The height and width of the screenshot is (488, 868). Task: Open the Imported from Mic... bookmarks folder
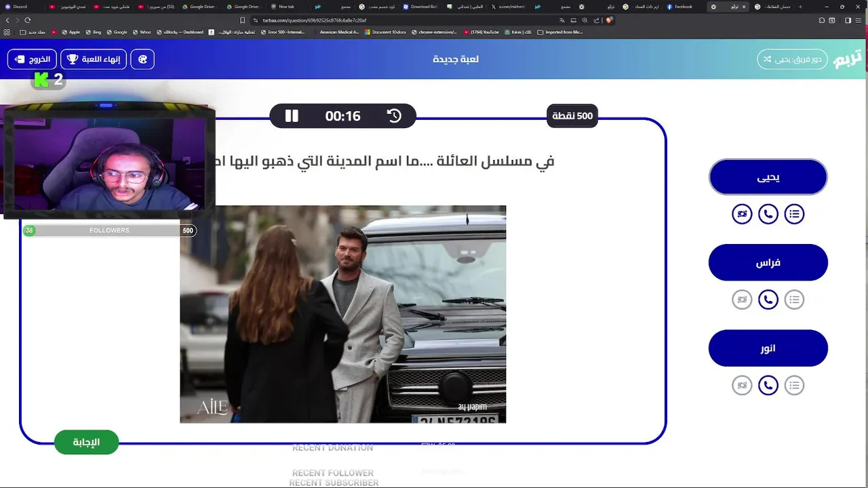pyautogui.click(x=560, y=32)
